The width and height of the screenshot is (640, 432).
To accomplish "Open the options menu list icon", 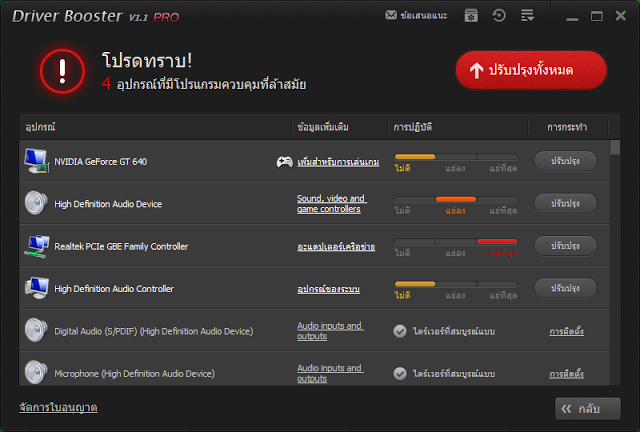I will point(527,16).
